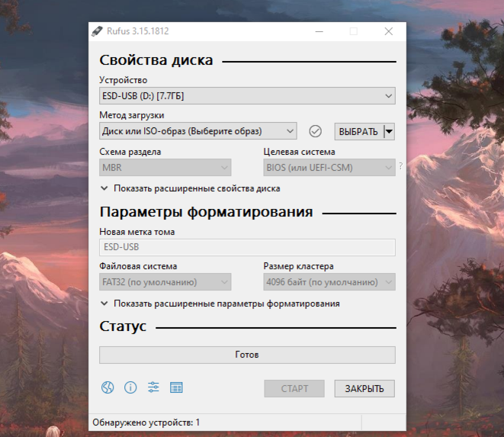
Task: Click the Метод загрузки label
Action: [132, 115]
